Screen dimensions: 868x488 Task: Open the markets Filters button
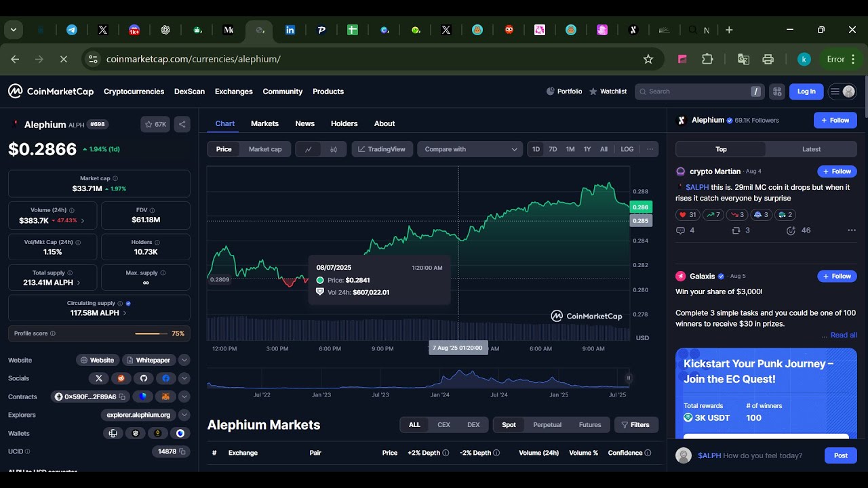pos(636,425)
